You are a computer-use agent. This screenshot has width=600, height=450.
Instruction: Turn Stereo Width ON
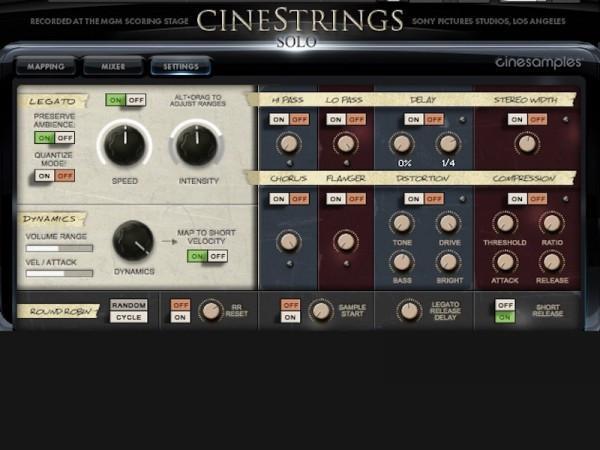click(517, 119)
